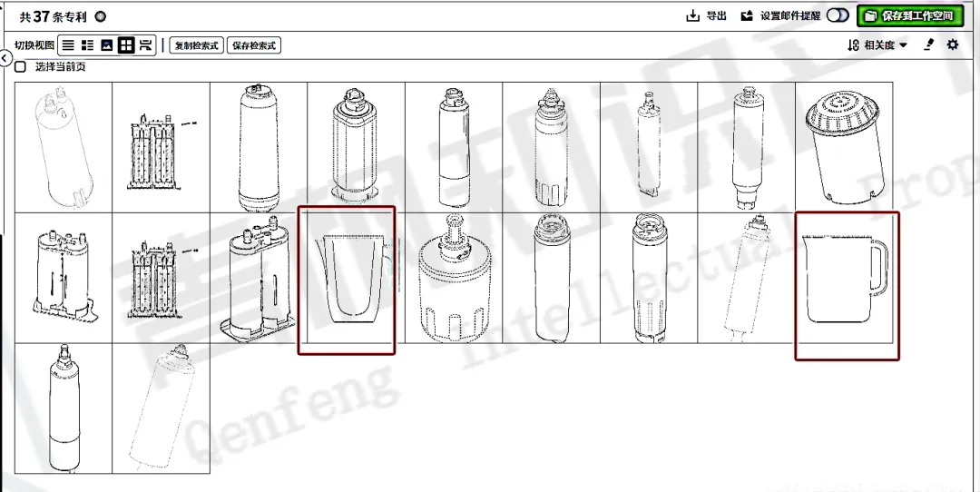The height and width of the screenshot is (492, 980).
Task: Click the highlighter pen icon
Action: pyautogui.click(x=929, y=44)
